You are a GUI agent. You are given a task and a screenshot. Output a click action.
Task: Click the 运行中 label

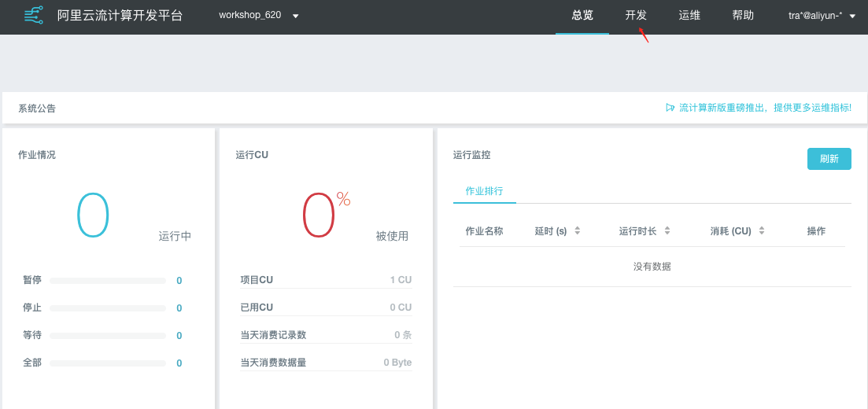(175, 236)
